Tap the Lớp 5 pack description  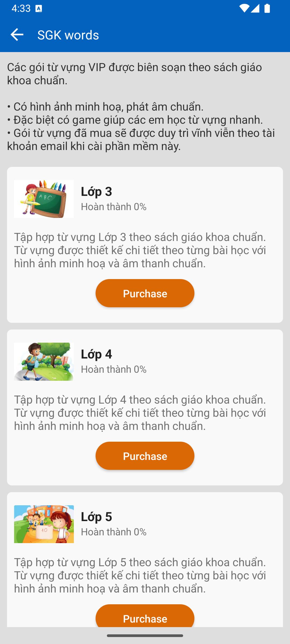[140, 576]
